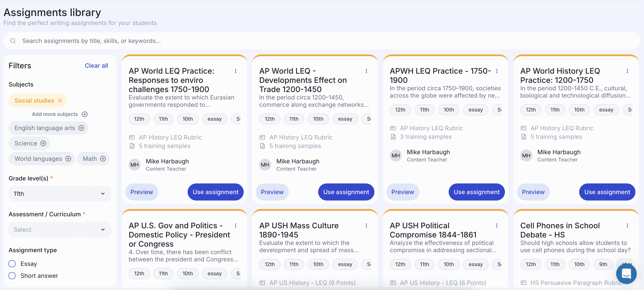Viewport: 644px width, 290px height.
Task: Click the plus icon beside Add more subjects
Action: [85, 114]
